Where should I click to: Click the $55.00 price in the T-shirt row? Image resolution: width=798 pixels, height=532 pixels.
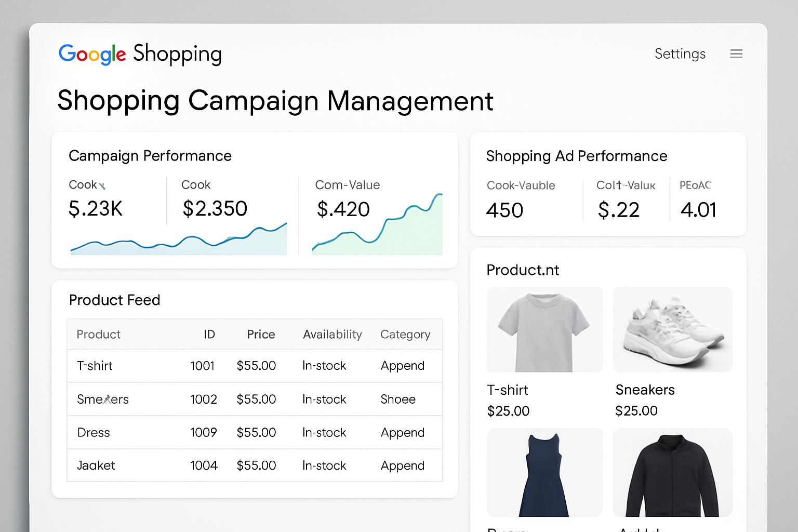click(x=257, y=366)
